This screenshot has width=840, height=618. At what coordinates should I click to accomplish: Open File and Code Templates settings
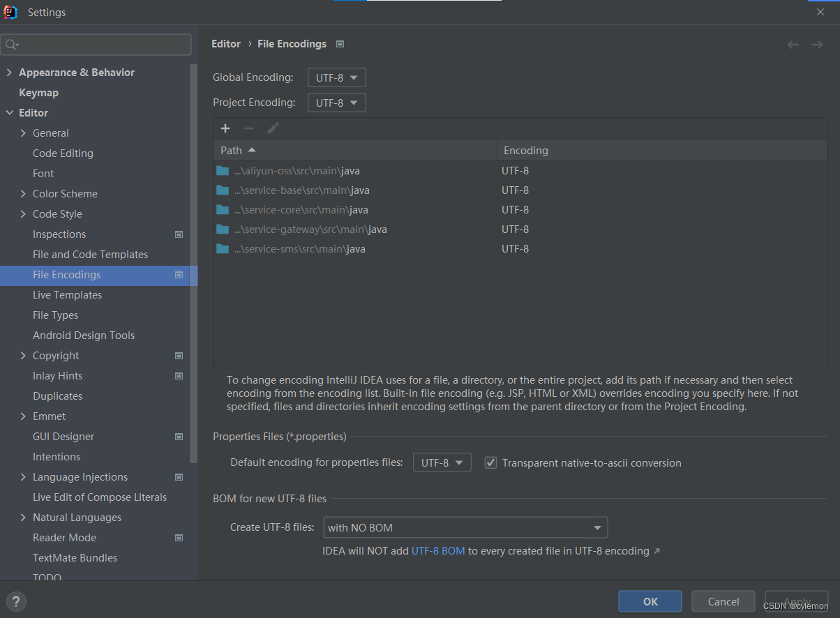pos(90,255)
